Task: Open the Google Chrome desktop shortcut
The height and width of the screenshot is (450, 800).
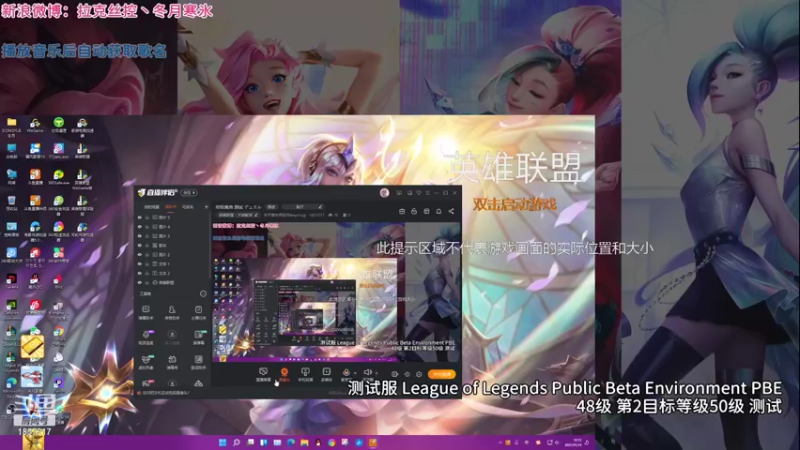Action: point(59,336)
